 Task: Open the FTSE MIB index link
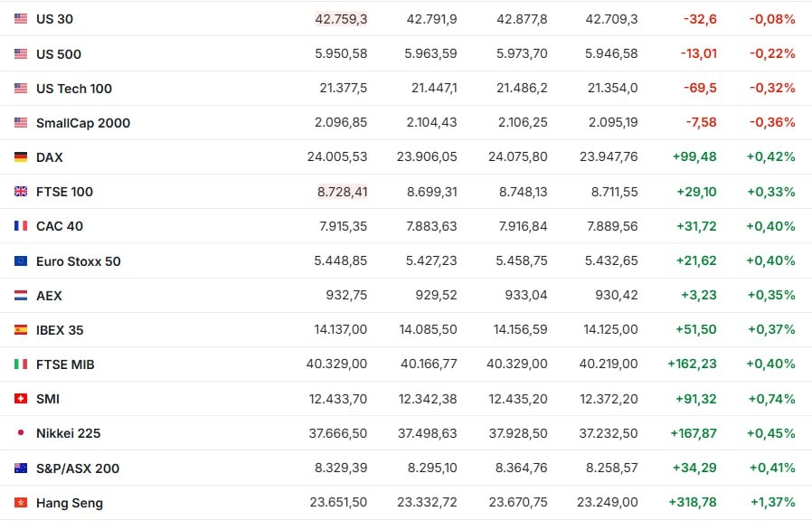click(x=65, y=365)
